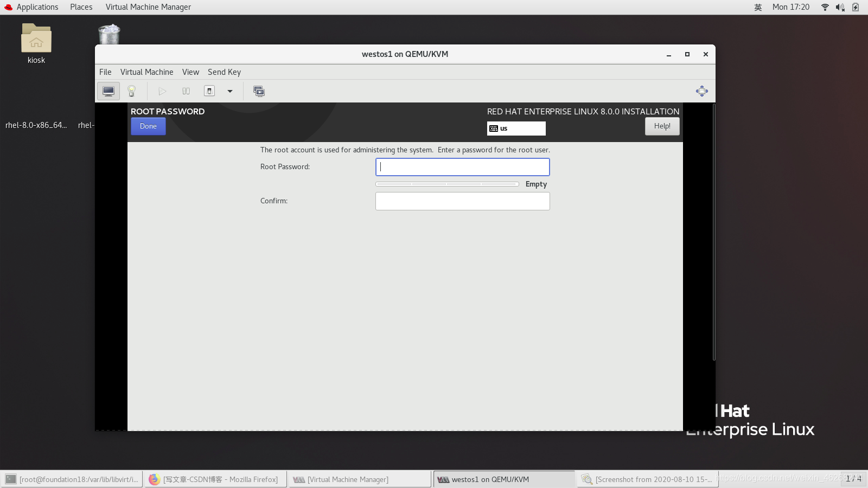
Task: Select the us keyboard layout indicator
Action: click(516, 129)
